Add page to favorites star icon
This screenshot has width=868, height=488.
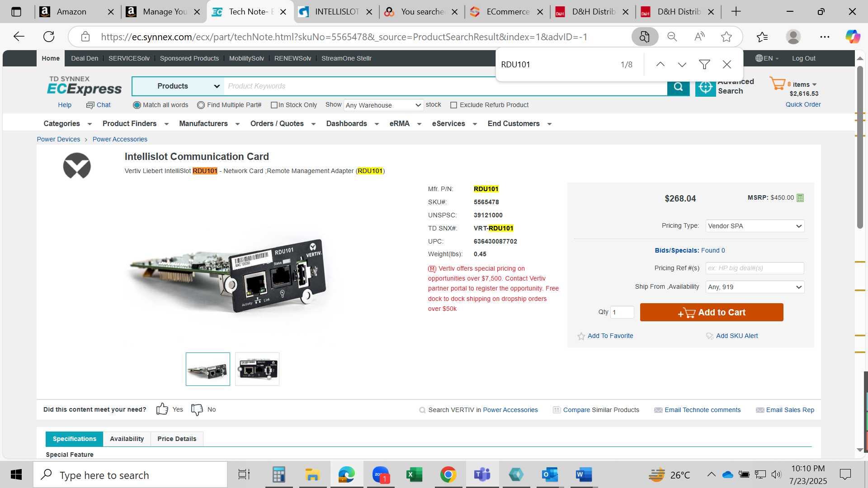pos(726,37)
